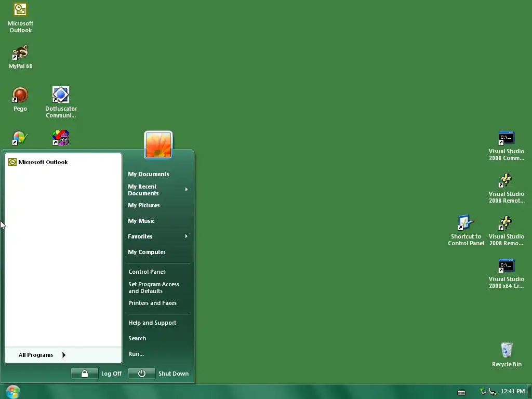This screenshot has width=532, height=399.
Task: Open Set Program Access and Defaults
Action: coord(154,288)
